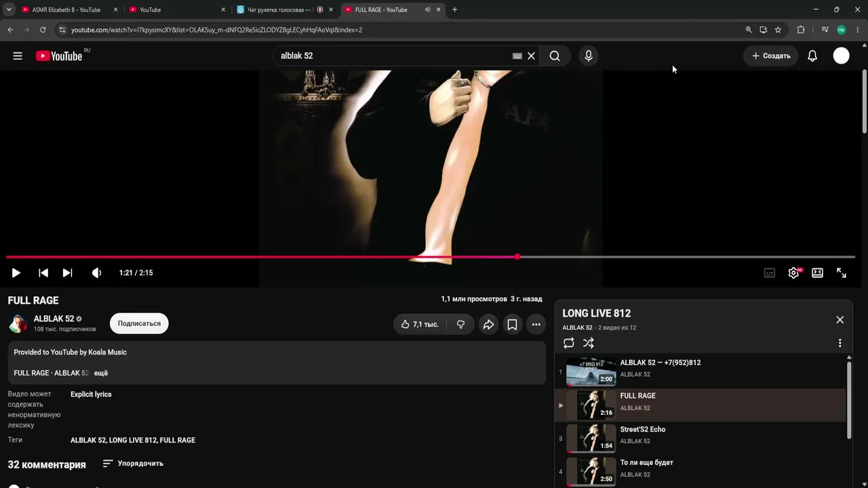Skip to the next video
Viewport: 868px width, 488px height.
pos(68,272)
